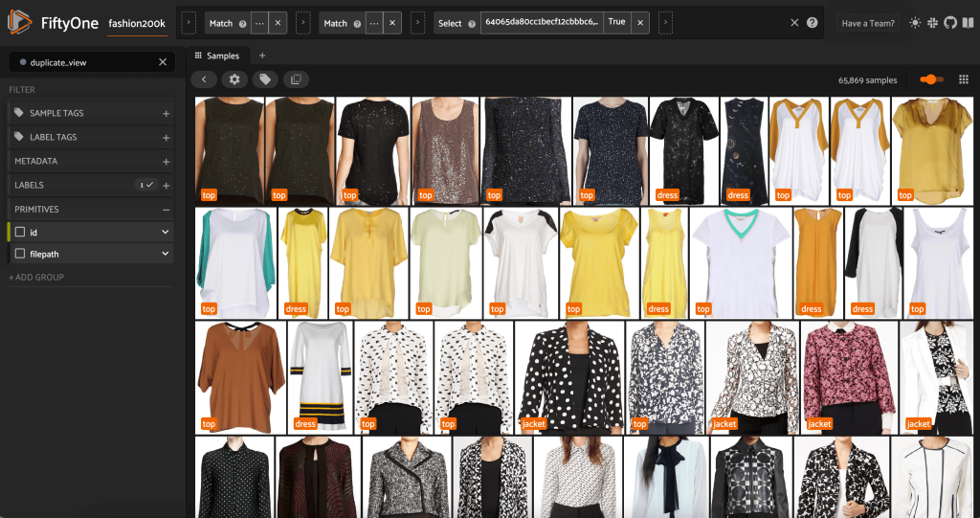Open the patches icon in toolbar
Image resolution: width=980 pixels, height=518 pixels.
tap(296, 79)
